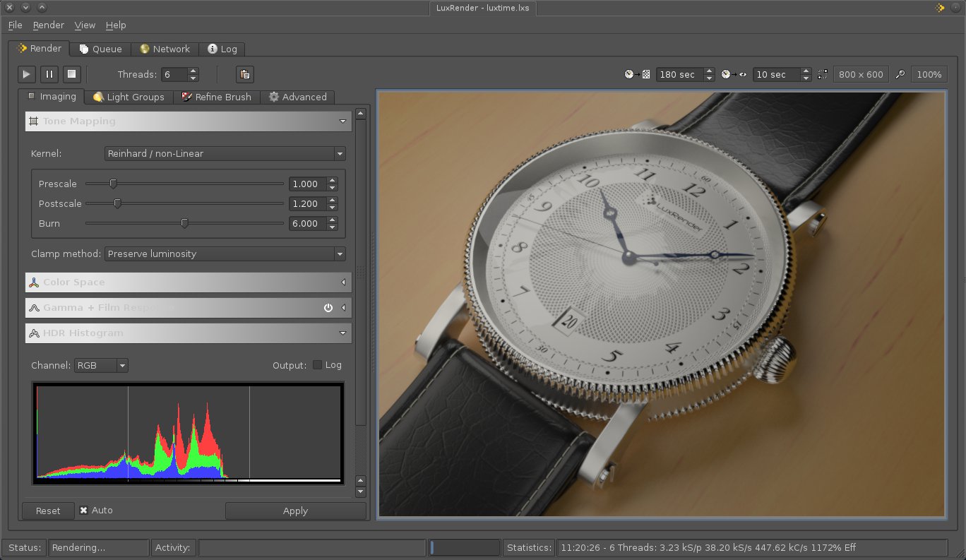Viewport: 966px width, 560px height.
Task: Enable the Log output checkbox
Action: pyautogui.click(x=318, y=365)
